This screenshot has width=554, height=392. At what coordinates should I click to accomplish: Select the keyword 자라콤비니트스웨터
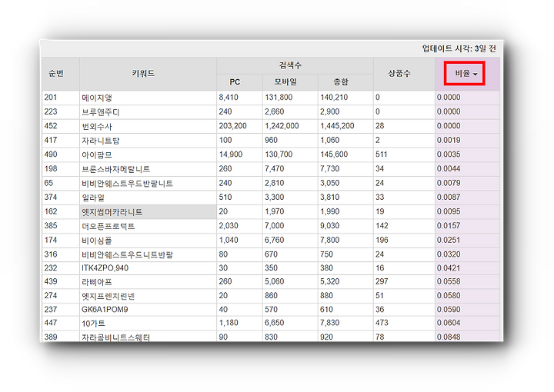[116, 337]
